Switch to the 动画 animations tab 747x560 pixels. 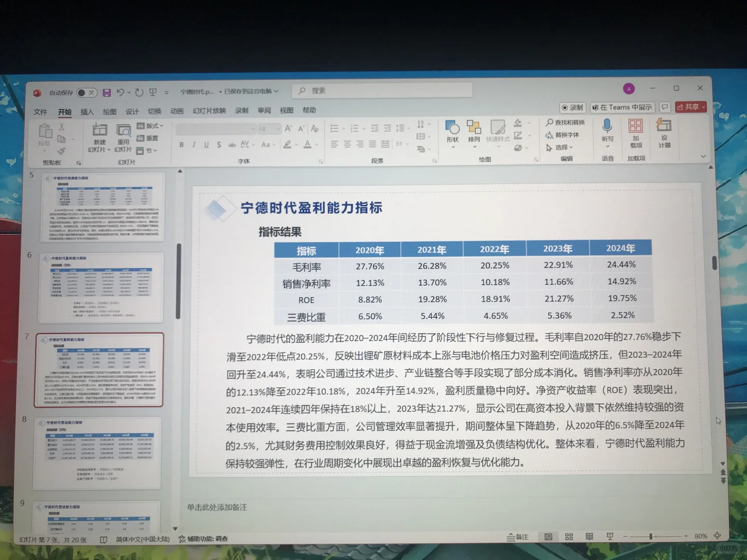(x=177, y=111)
